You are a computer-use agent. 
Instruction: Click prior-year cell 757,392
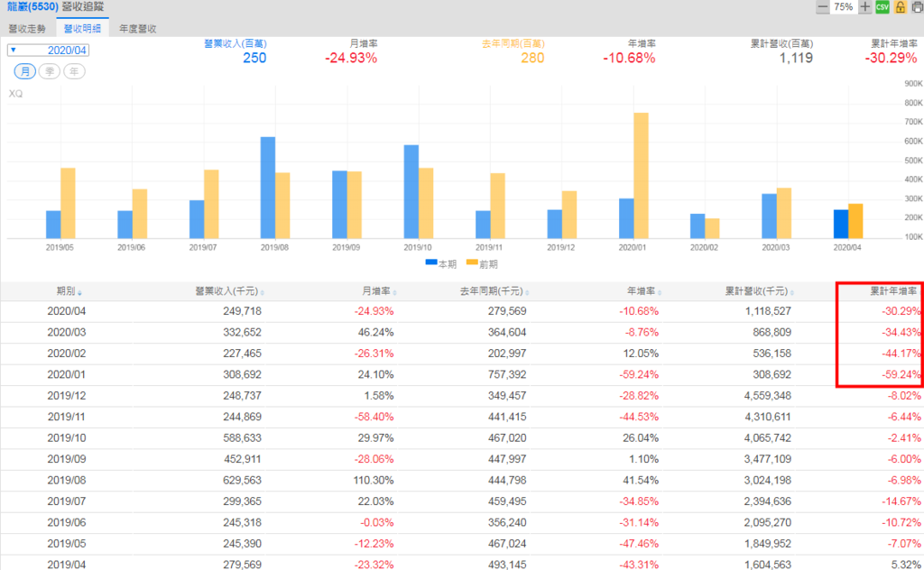pyautogui.click(x=507, y=374)
